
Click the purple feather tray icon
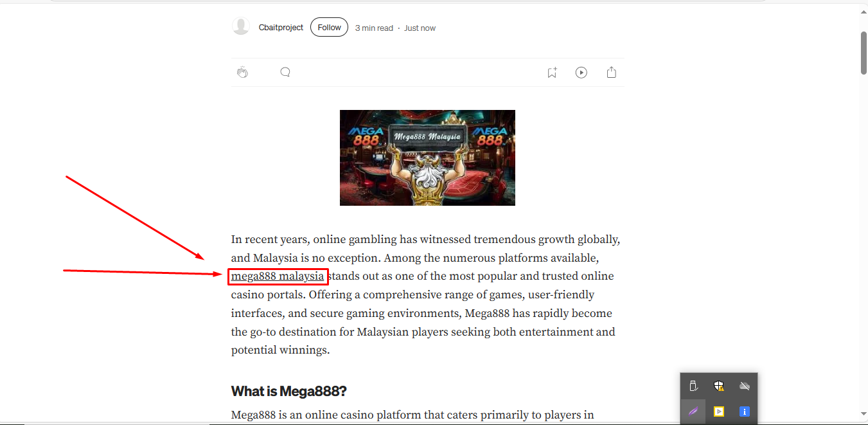coord(693,411)
